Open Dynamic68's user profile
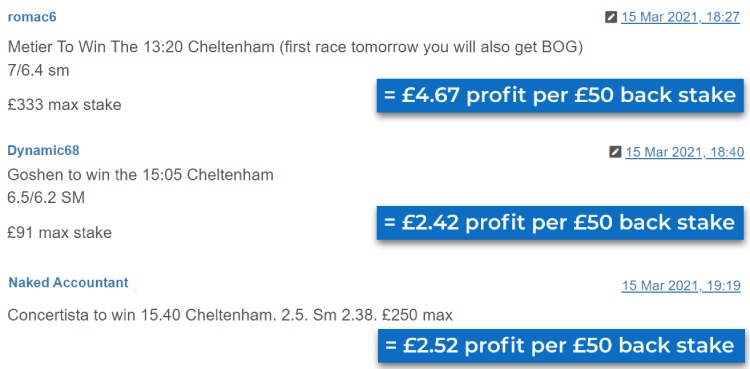This screenshot has height=369, width=750. tap(44, 150)
